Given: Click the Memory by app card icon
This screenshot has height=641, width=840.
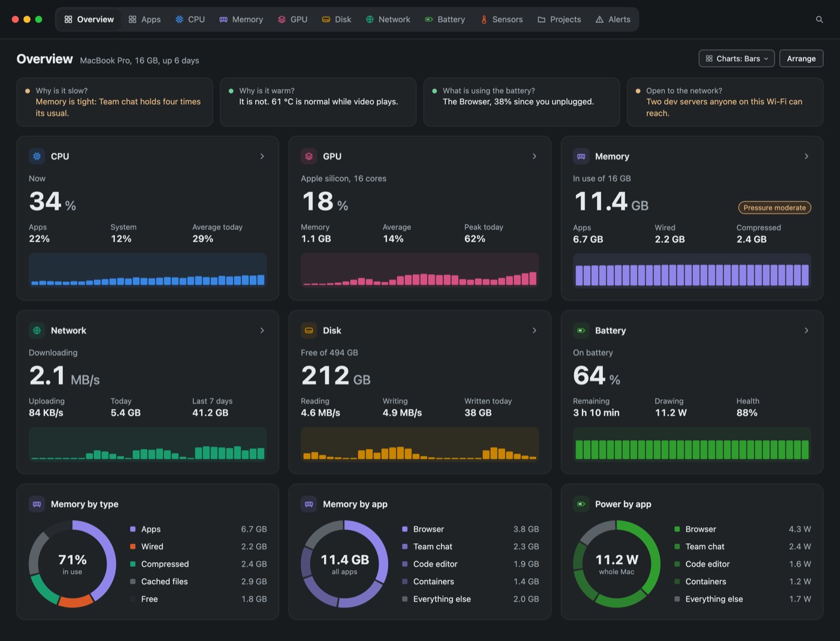Looking at the screenshot, I should [x=309, y=504].
